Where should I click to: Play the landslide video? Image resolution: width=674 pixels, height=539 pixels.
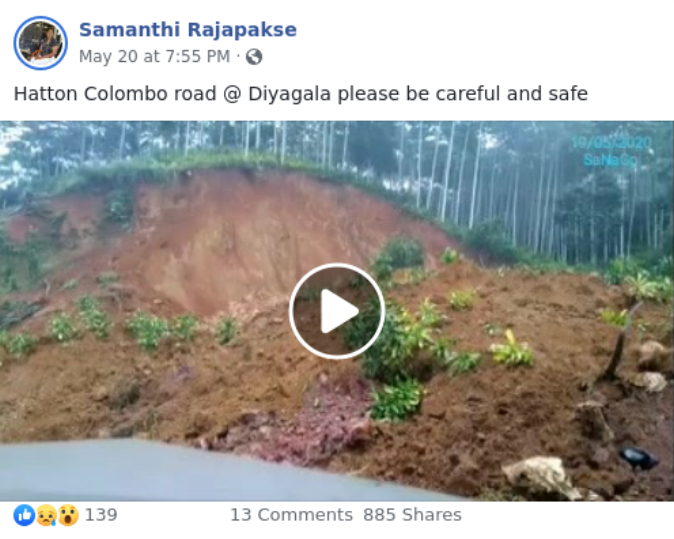[337, 311]
